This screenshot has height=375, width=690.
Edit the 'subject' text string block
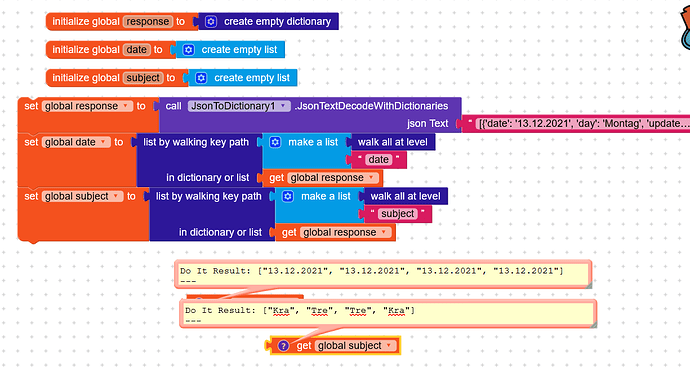click(x=397, y=214)
